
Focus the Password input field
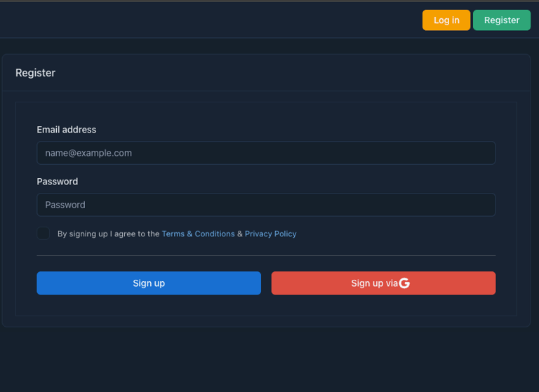pyautogui.click(x=266, y=205)
